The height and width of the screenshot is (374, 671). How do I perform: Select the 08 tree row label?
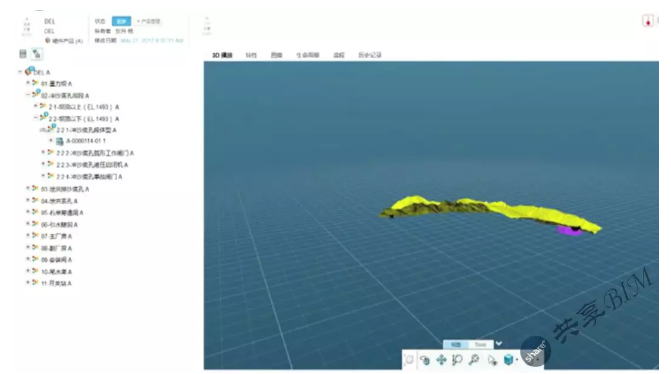pos(56,248)
